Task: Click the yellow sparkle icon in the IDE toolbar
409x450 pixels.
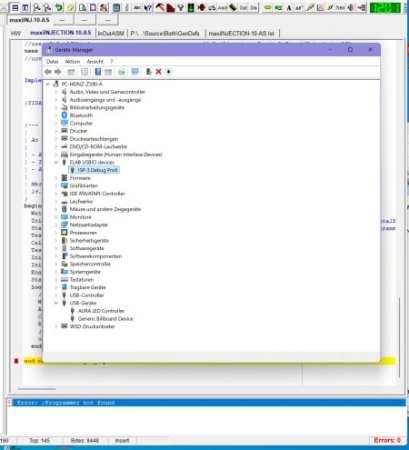Action: pyautogui.click(x=71, y=7)
